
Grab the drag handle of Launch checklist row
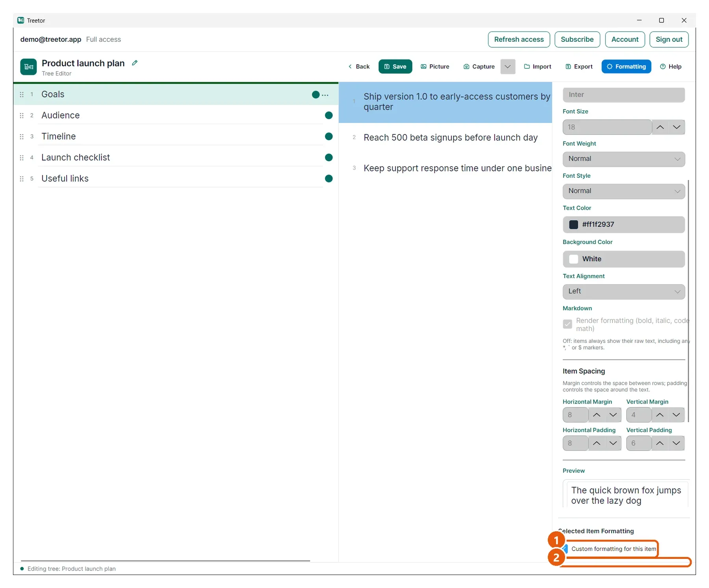coord(22,158)
